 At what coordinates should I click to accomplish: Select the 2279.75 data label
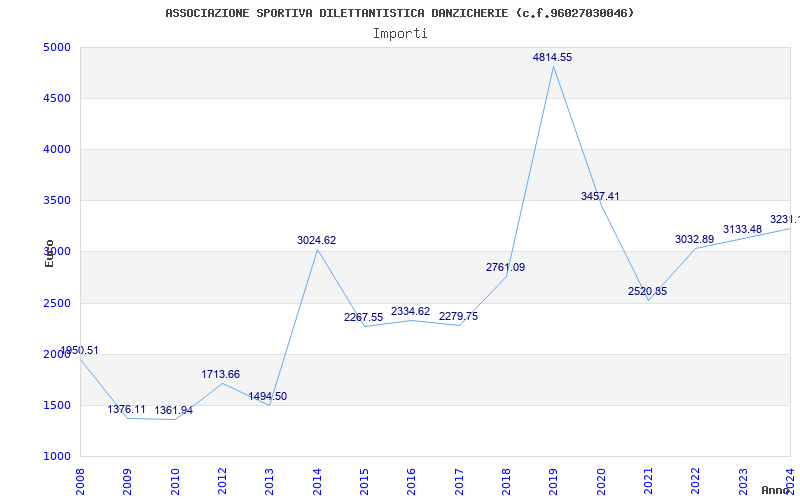(459, 316)
